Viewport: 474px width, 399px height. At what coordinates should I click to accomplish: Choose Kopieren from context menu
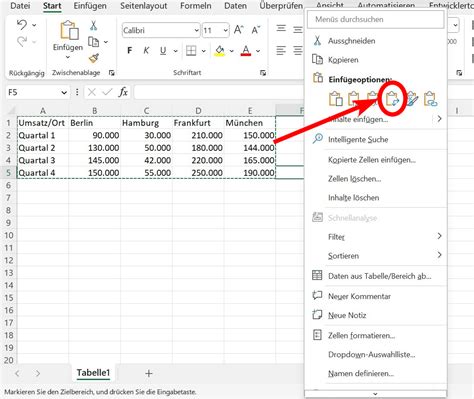click(x=343, y=60)
